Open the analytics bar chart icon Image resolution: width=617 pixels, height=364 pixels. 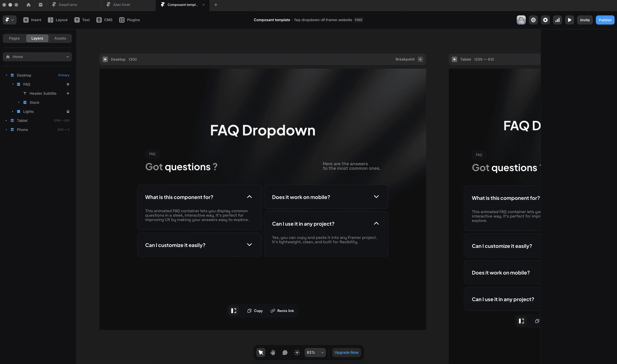557,20
